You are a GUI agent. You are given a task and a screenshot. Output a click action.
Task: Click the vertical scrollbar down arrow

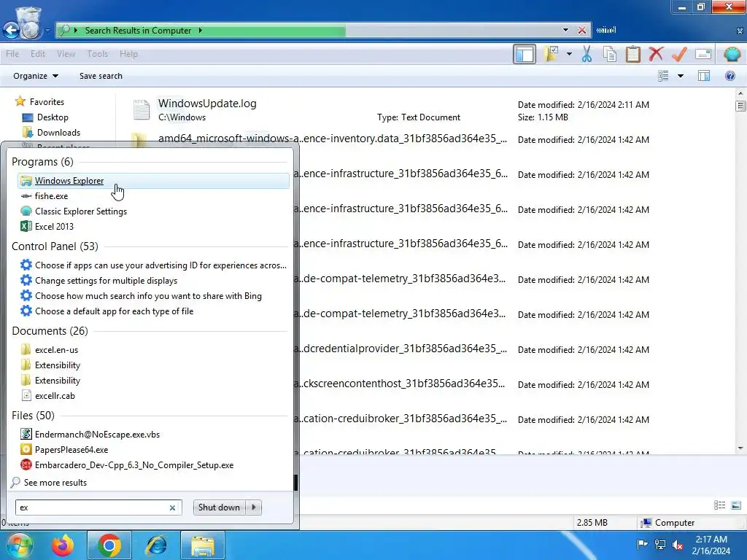click(740, 448)
